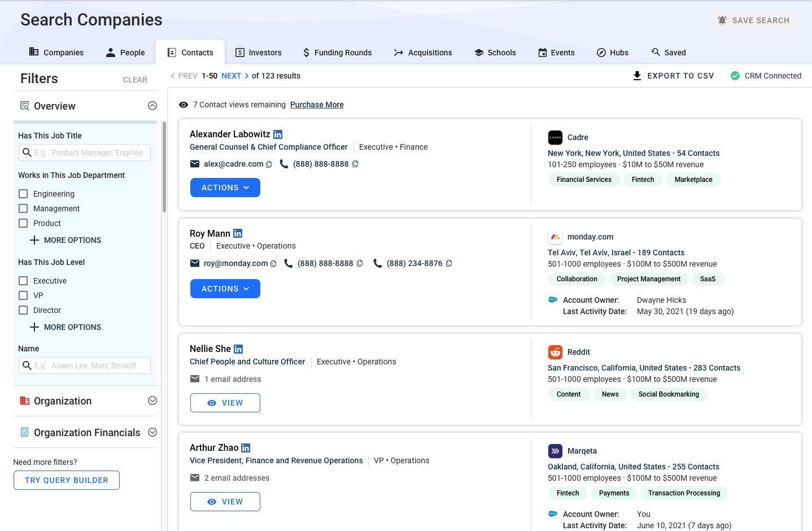
Task: Open Alexander Labowitz's LinkedIn profile
Action: pyautogui.click(x=277, y=134)
